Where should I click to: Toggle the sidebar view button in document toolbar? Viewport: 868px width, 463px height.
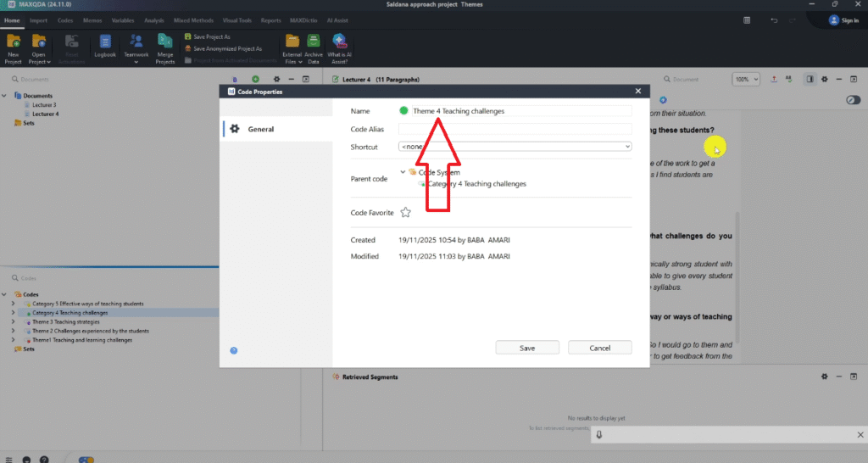click(x=810, y=79)
